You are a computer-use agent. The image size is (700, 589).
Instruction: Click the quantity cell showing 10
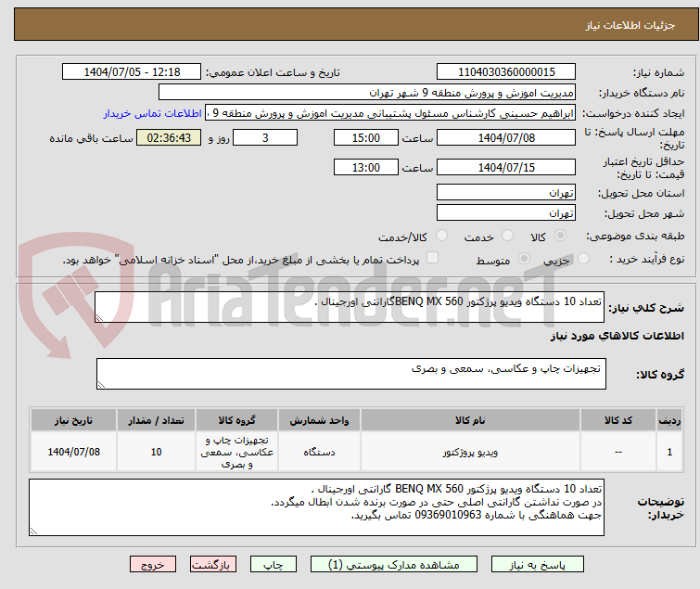coord(156,452)
